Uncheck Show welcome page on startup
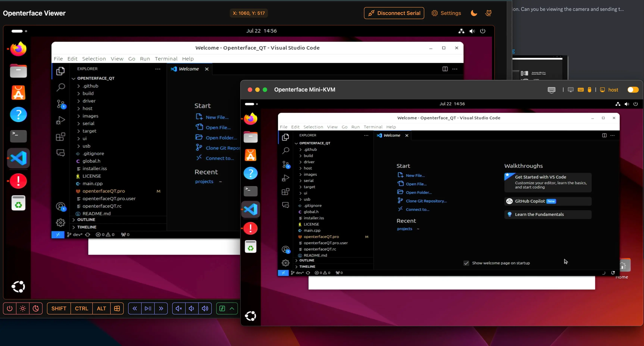 tap(466, 263)
